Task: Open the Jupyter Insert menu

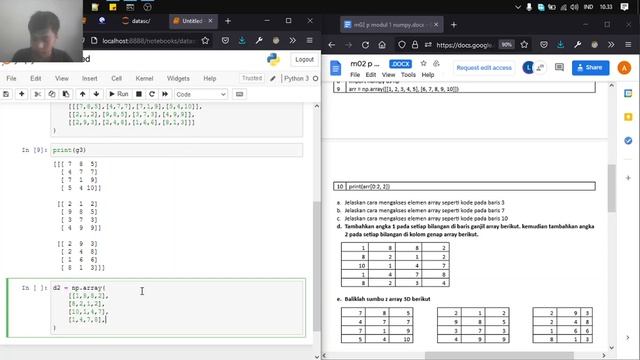Action: 89,78
